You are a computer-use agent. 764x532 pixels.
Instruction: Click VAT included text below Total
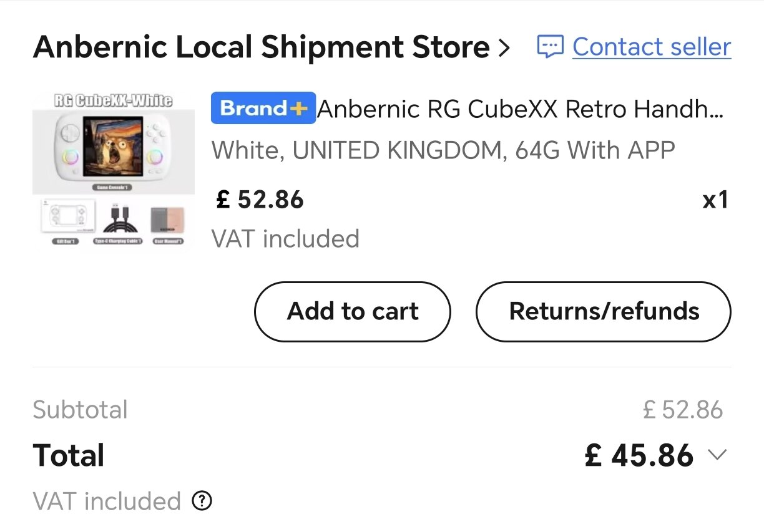tap(107, 501)
